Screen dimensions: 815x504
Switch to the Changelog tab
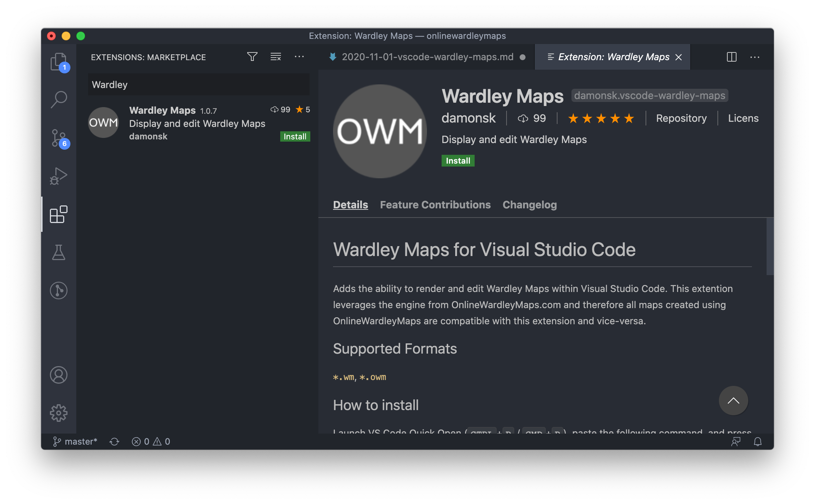[x=529, y=205]
